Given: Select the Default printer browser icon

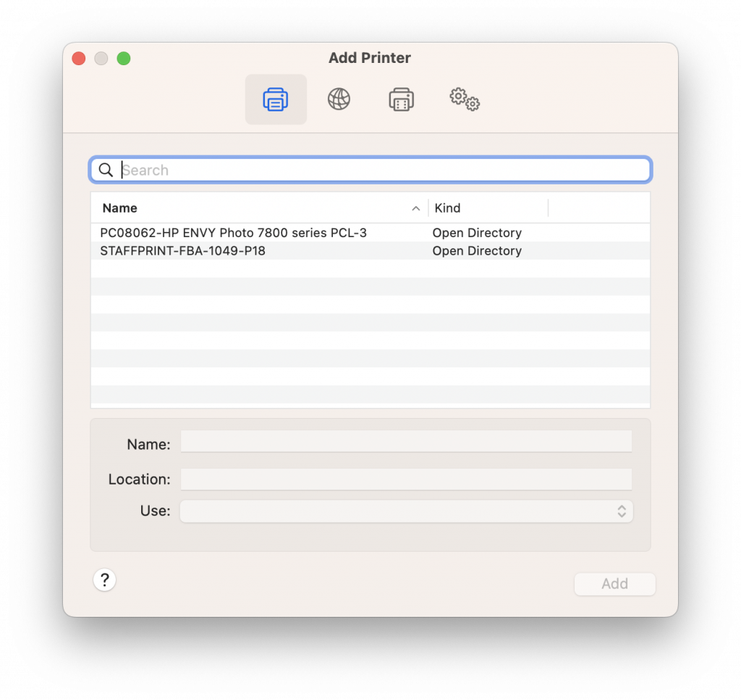Looking at the screenshot, I should (x=276, y=99).
